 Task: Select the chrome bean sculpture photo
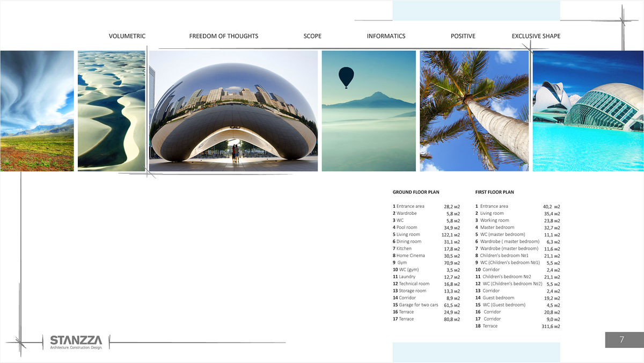coord(233,111)
